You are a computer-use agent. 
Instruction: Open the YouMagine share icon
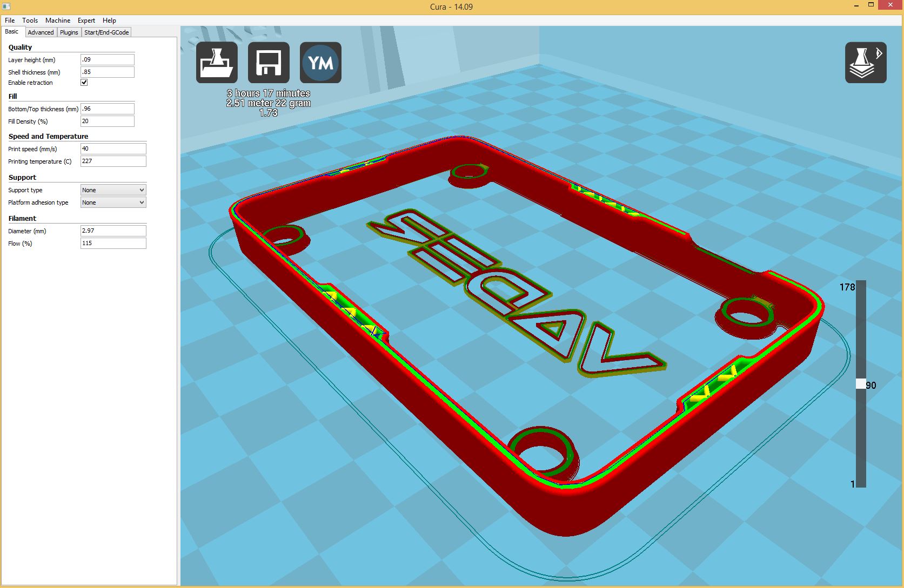click(x=320, y=63)
